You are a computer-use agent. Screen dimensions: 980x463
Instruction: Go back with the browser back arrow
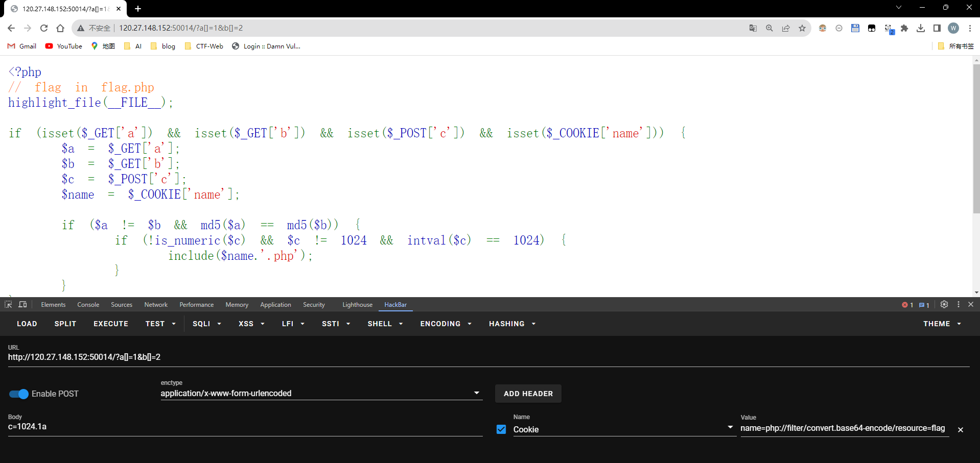point(11,28)
